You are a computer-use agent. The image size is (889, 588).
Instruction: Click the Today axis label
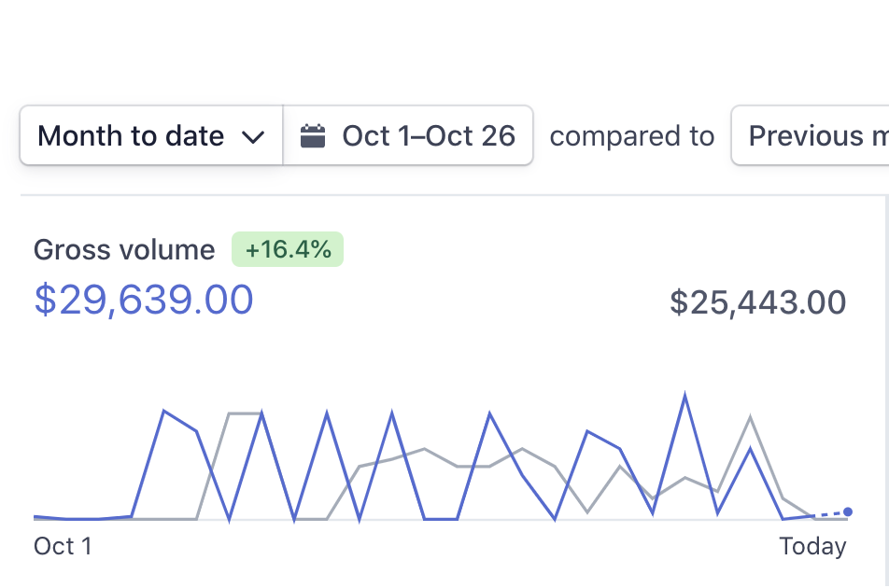[x=812, y=547]
